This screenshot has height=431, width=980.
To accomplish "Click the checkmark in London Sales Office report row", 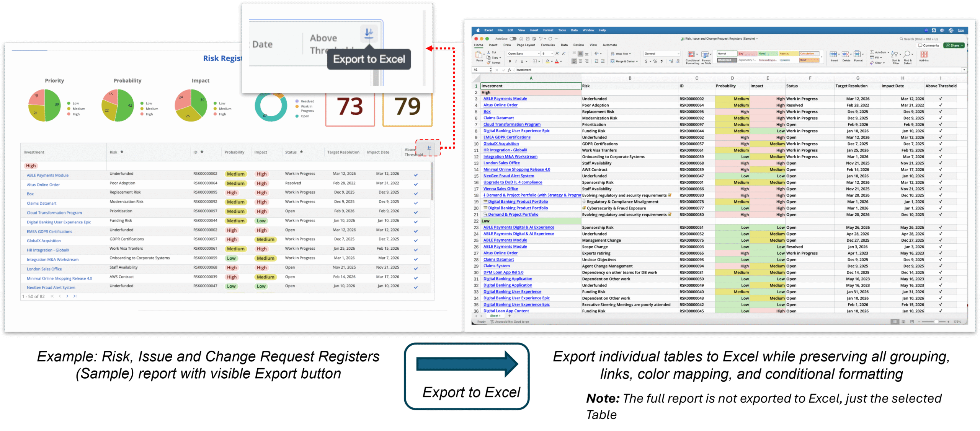I will coord(416,269).
